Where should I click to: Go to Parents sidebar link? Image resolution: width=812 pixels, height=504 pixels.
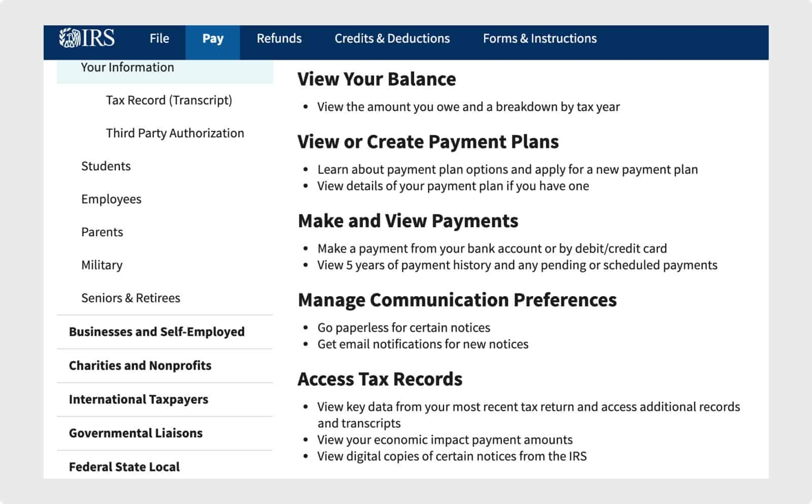point(102,232)
